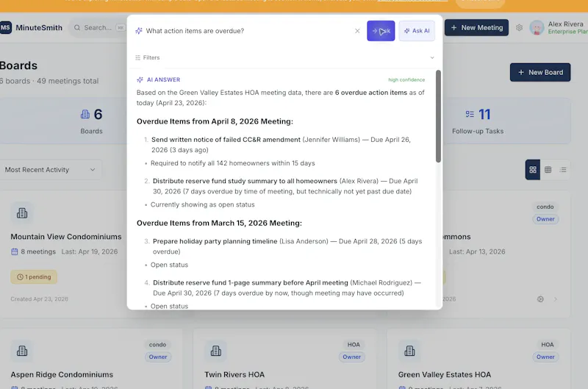Click Owner tag on Twin Rivers card

pyautogui.click(x=351, y=357)
